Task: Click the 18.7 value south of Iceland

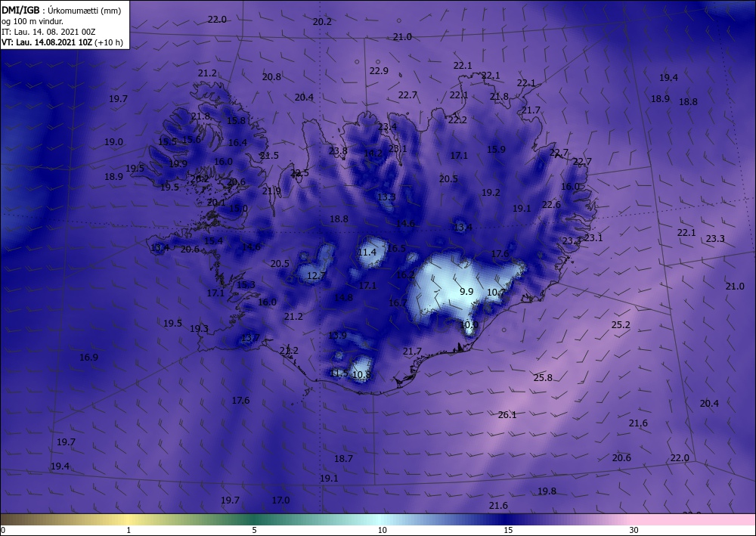Action: (x=343, y=458)
